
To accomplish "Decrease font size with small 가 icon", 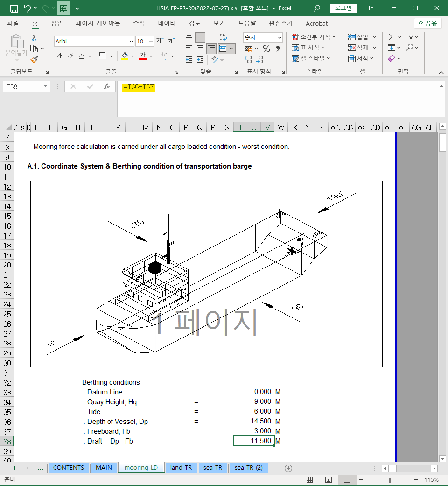I will 171,41.
